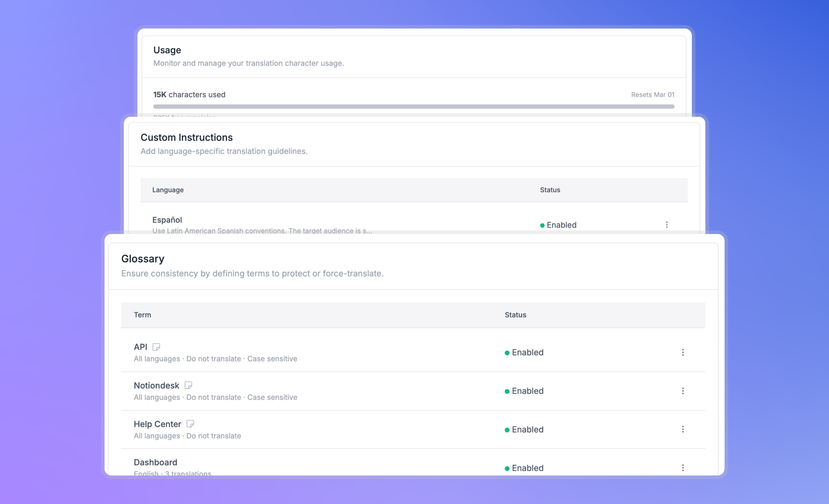Click the note icon beside Notiondesk
829x504 pixels.
point(188,385)
